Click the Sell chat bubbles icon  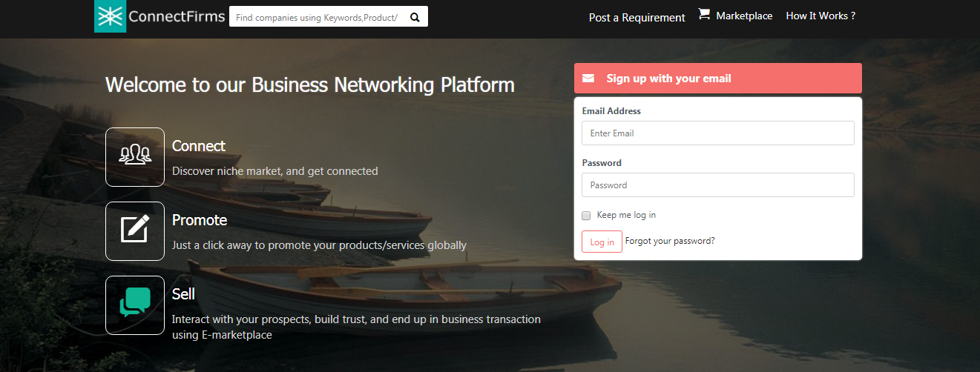click(135, 305)
